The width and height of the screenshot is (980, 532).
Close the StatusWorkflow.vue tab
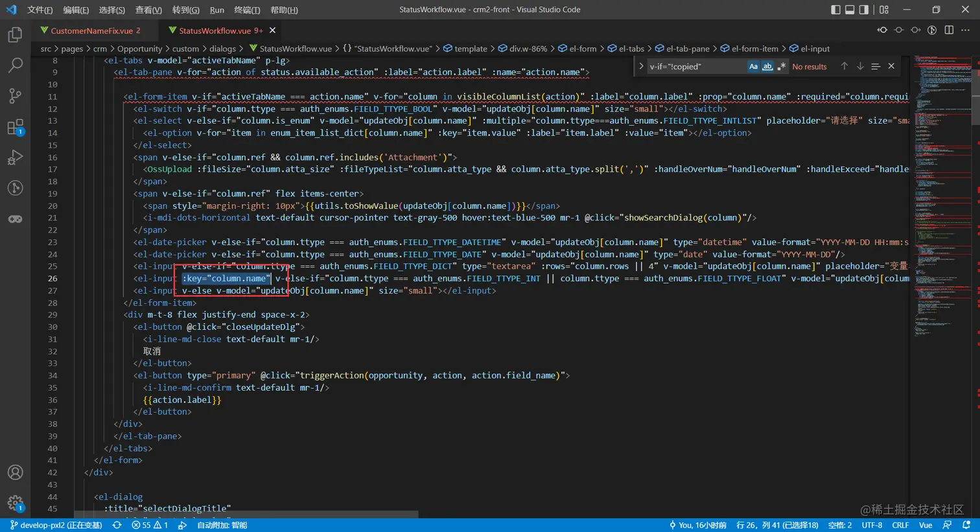point(272,30)
